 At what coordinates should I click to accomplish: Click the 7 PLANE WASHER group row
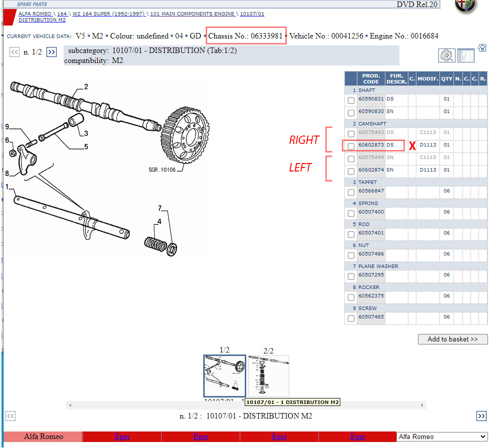tap(416, 266)
